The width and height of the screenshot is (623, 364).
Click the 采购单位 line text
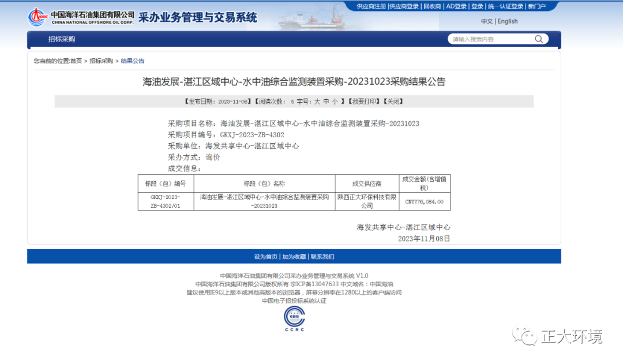233,146
